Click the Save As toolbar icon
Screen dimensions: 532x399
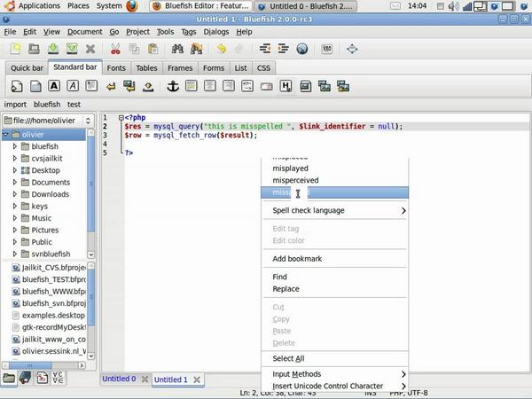pyautogui.click(x=72, y=49)
